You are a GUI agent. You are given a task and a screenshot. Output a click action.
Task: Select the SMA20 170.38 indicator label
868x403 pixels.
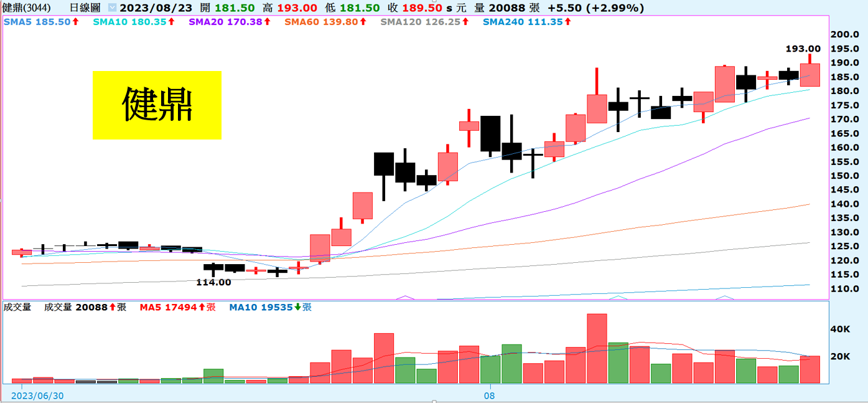click(x=225, y=22)
